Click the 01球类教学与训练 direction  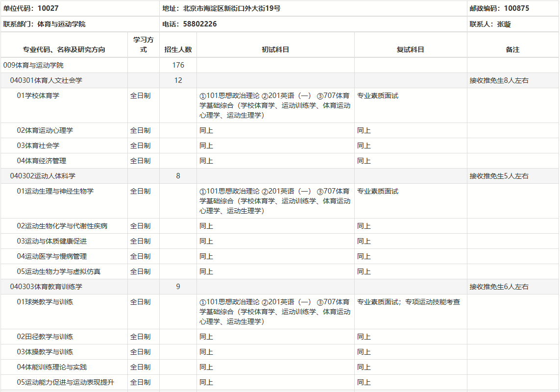pyautogui.click(x=45, y=302)
